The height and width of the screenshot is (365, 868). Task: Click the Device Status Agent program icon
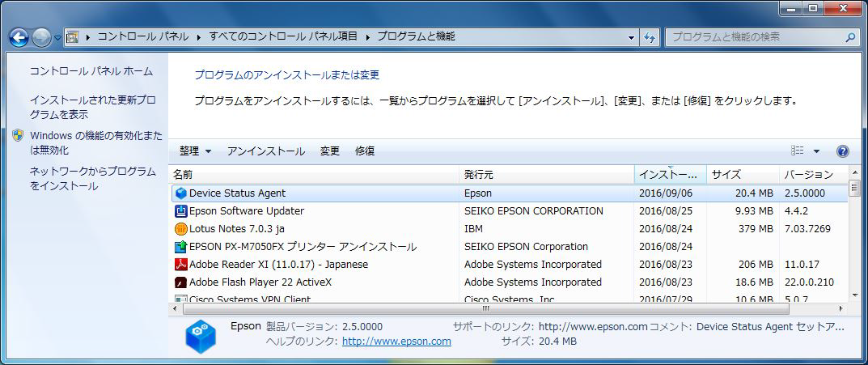(181, 193)
